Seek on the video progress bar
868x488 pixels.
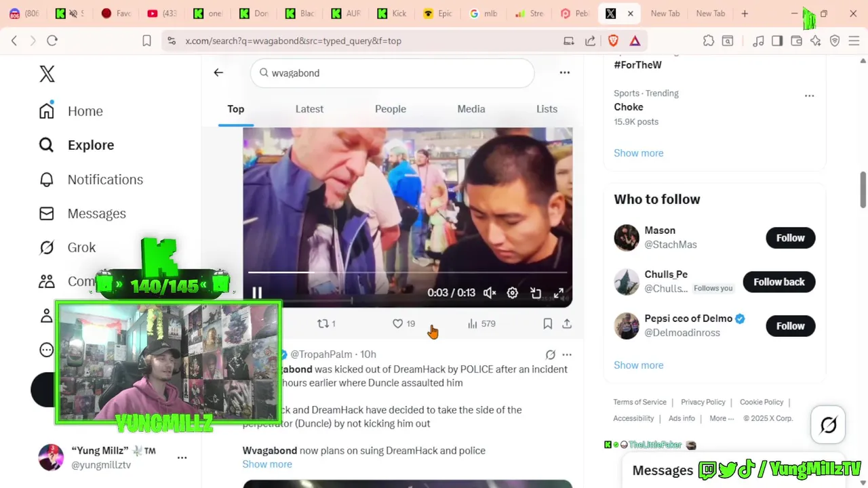[x=408, y=272]
